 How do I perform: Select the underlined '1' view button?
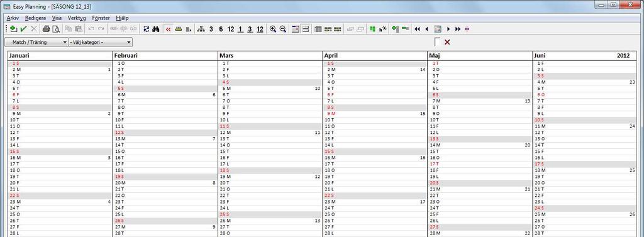[x=240, y=29]
